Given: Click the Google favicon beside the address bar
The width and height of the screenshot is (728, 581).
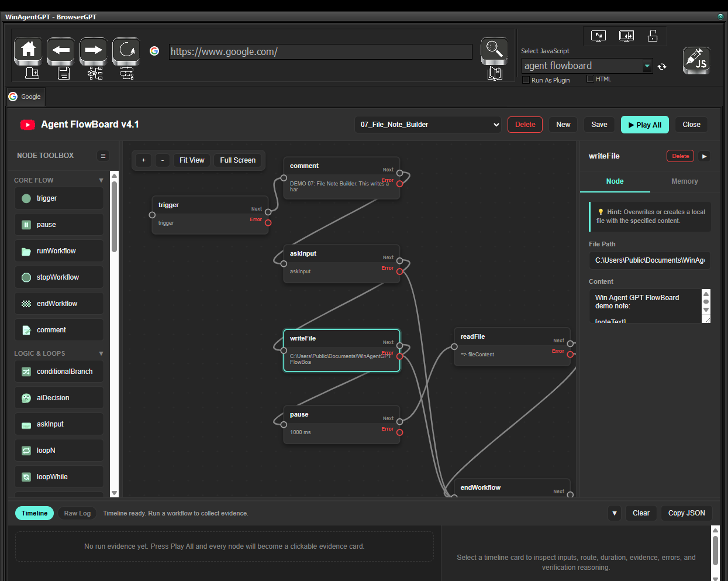Looking at the screenshot, I should 154,51.
